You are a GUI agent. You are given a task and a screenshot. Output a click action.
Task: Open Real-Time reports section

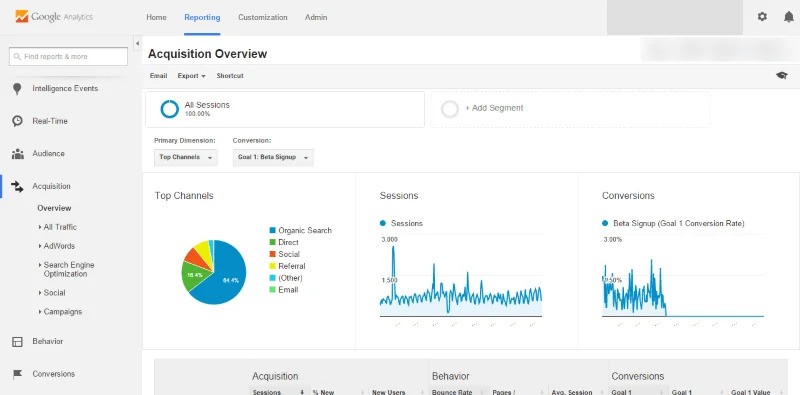[x=49, y=121]
